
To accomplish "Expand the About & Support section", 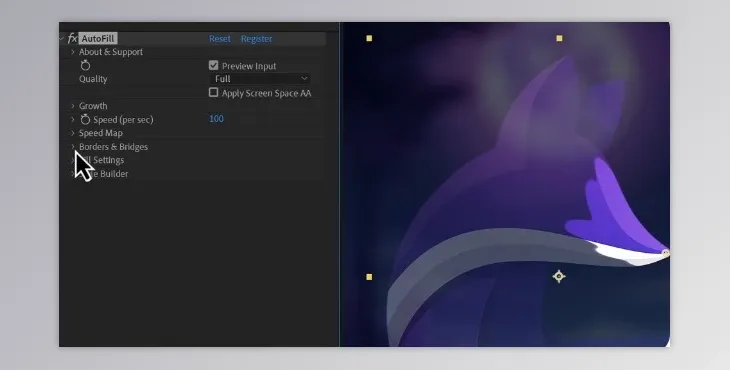I will point(73,52).
